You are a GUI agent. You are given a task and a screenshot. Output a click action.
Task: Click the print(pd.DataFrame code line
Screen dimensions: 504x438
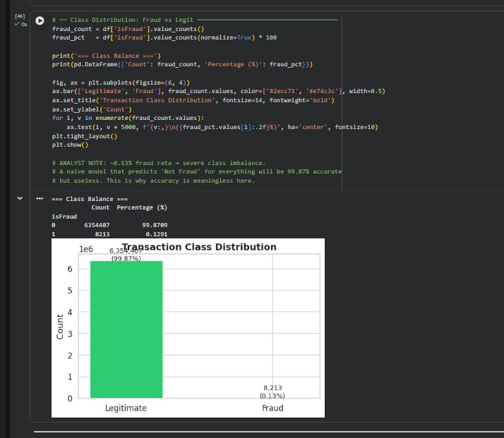[x=182, y=64]
